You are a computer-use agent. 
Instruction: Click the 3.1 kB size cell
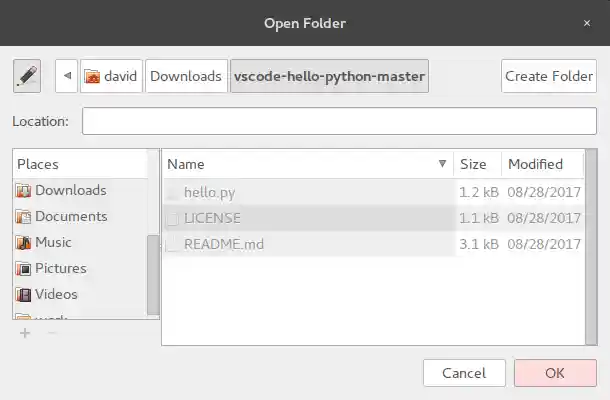click(479, 244)
